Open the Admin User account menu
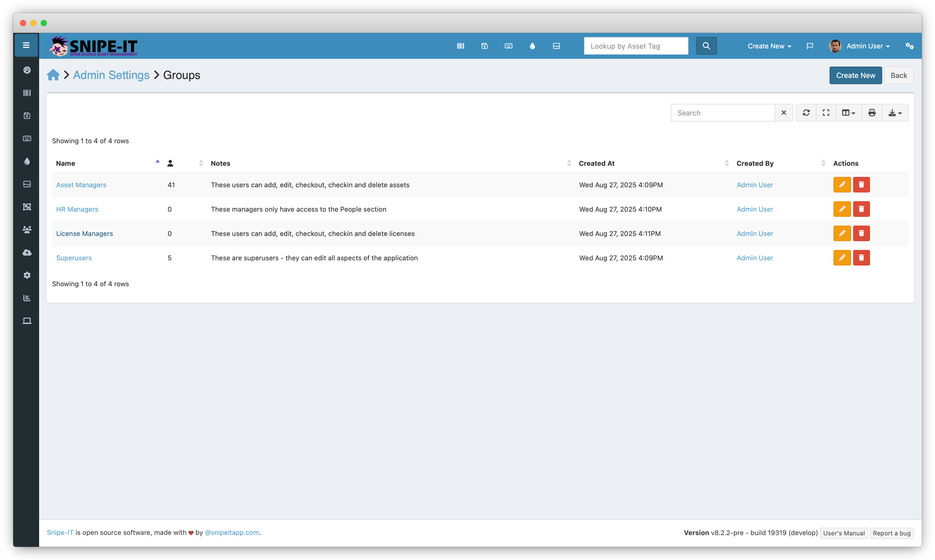 pos(859,46)
